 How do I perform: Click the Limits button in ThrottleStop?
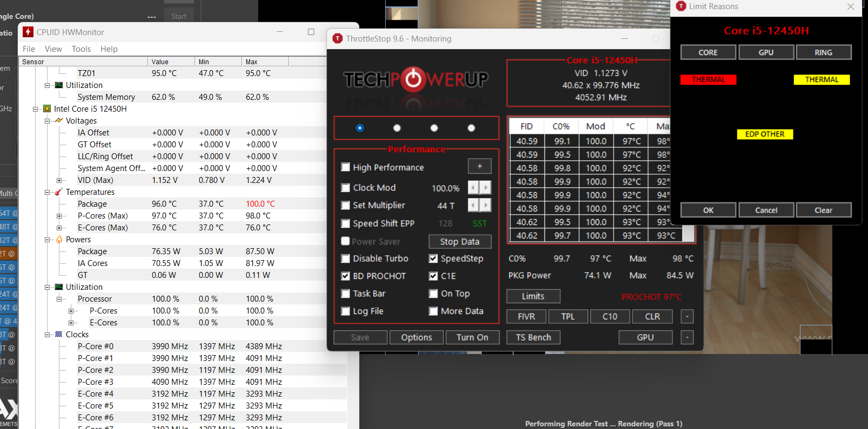tap(533, 296)
